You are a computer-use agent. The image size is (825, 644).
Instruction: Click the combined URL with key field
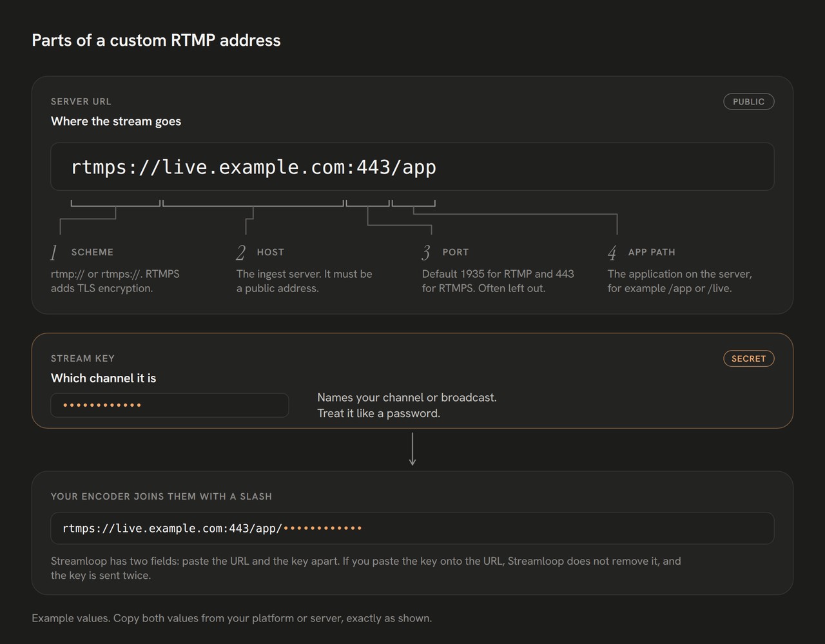click(412, 528)
